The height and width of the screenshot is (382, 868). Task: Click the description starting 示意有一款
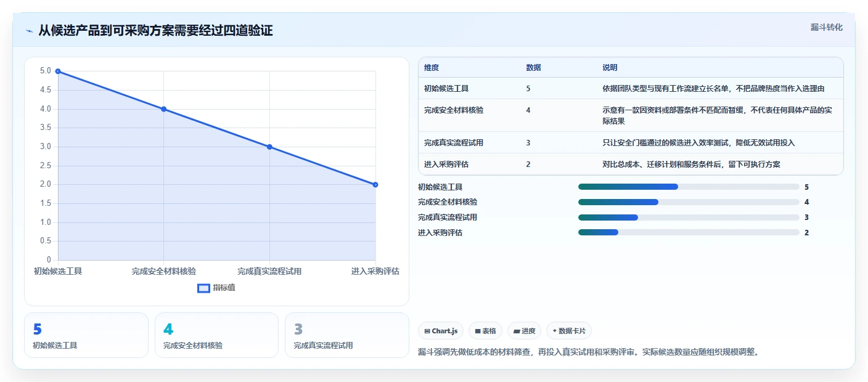click(718, 115)
